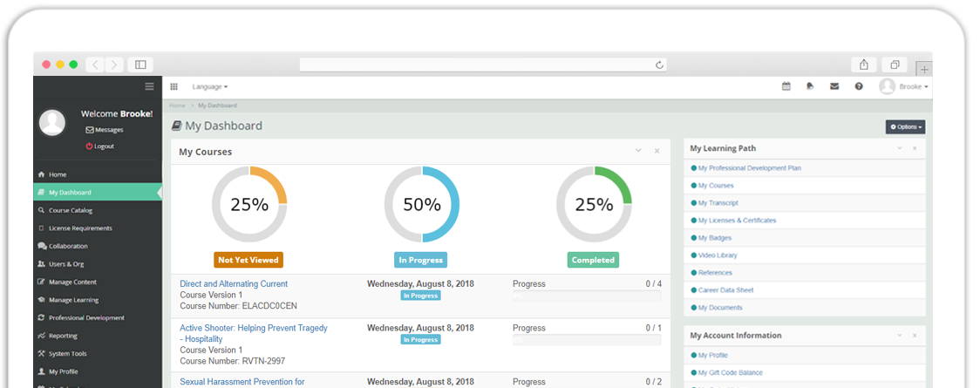Open My Professional Development Plan link
Viewport: 980px width, 388px height.
(x=749, y=168)
